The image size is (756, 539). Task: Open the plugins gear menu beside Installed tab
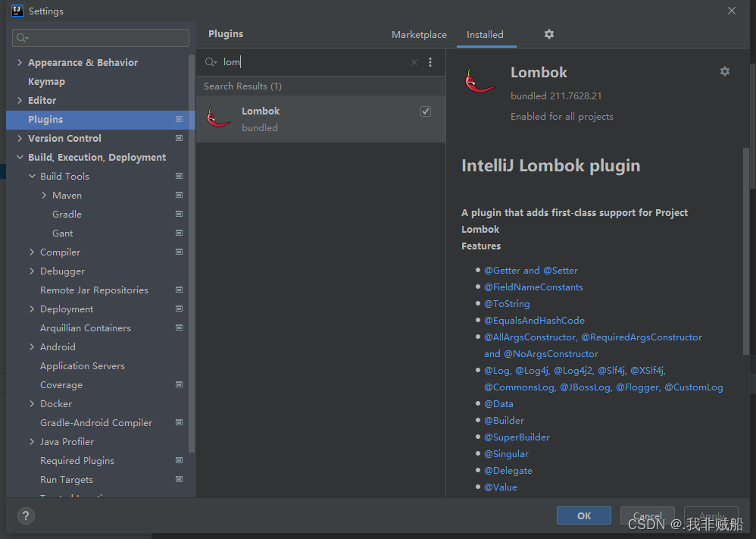pos(548,34)
